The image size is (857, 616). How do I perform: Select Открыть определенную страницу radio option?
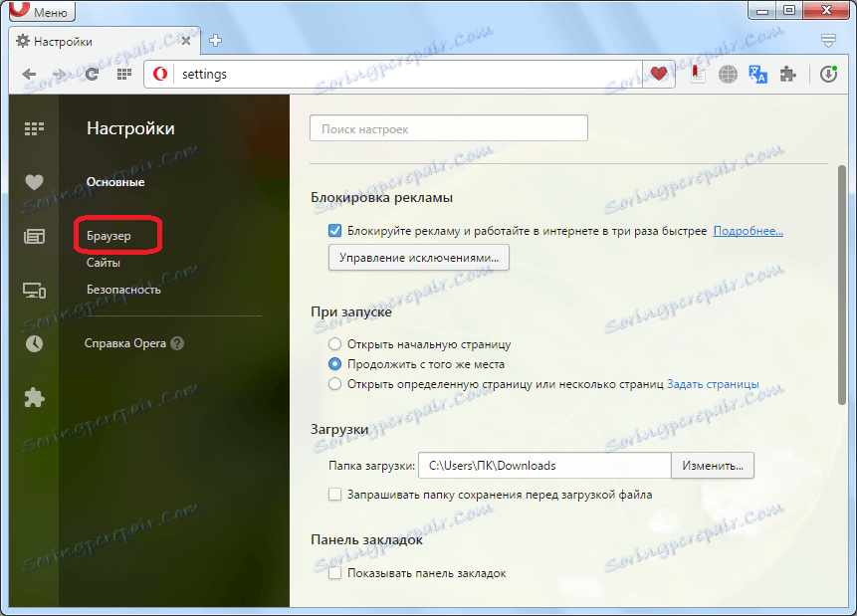tap(335, 384)
